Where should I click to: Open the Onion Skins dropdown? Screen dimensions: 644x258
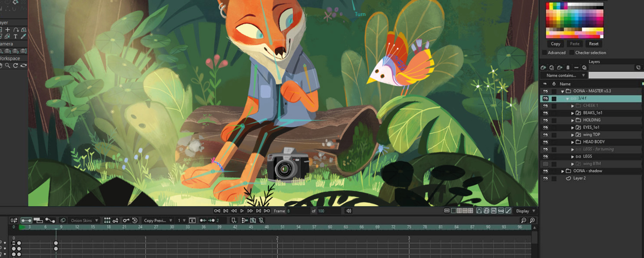(84, 220)
